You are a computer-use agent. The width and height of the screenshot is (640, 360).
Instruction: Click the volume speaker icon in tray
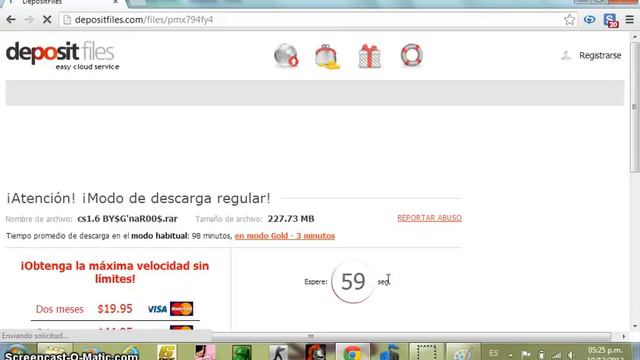coord(571,355)
